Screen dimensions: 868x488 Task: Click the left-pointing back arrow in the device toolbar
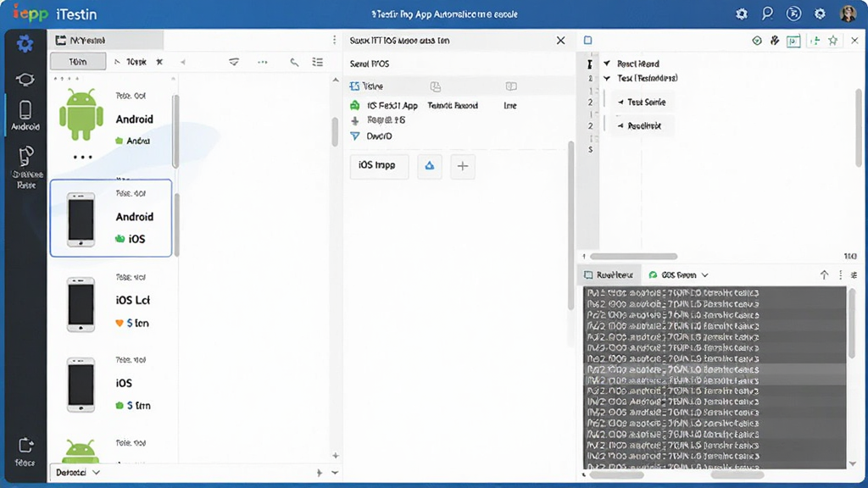tap(183, 62)
